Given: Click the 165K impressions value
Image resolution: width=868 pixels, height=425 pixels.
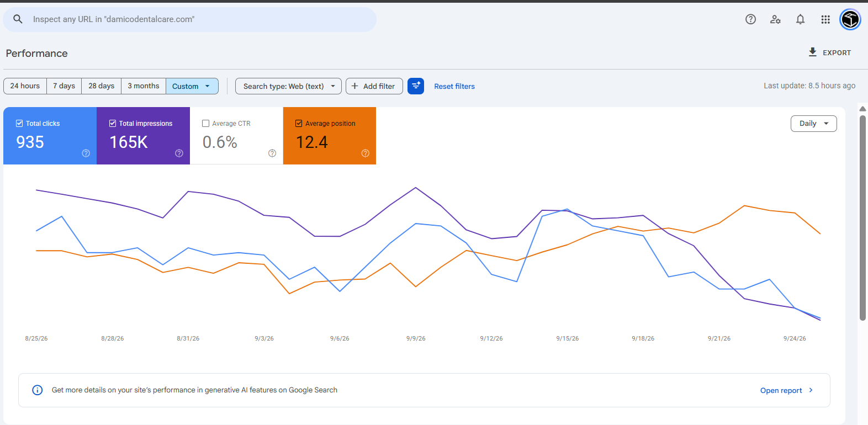Looking at the screenshot, I should click(129, 142).
